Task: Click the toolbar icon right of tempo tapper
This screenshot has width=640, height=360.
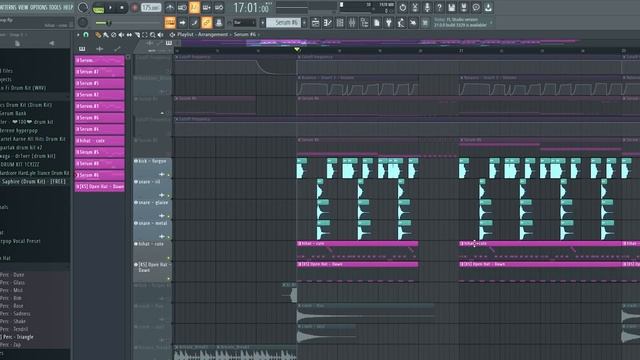Action: pos(413,23)
